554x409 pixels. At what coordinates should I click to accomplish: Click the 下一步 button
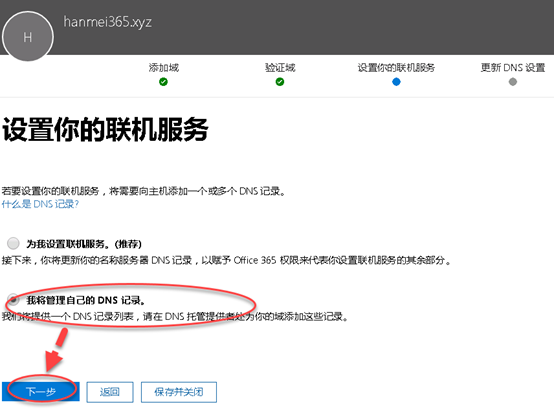(x=41, y=392)
